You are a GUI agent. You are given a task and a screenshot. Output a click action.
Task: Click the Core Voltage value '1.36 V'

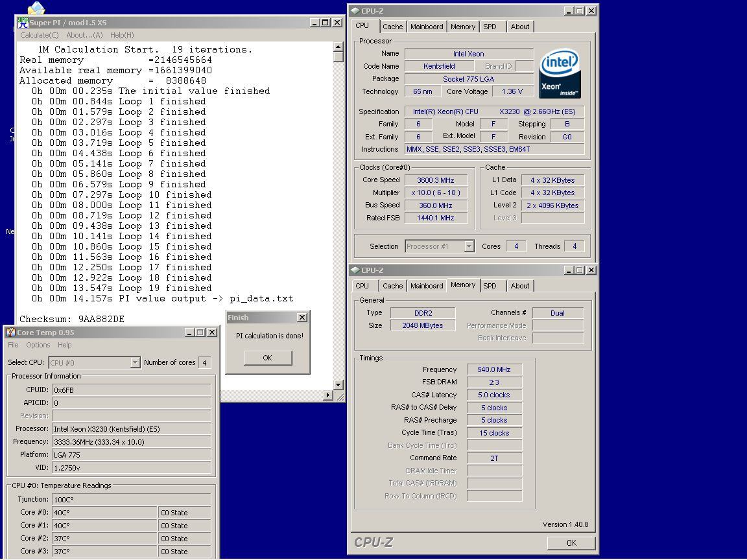tap(512, 91)
